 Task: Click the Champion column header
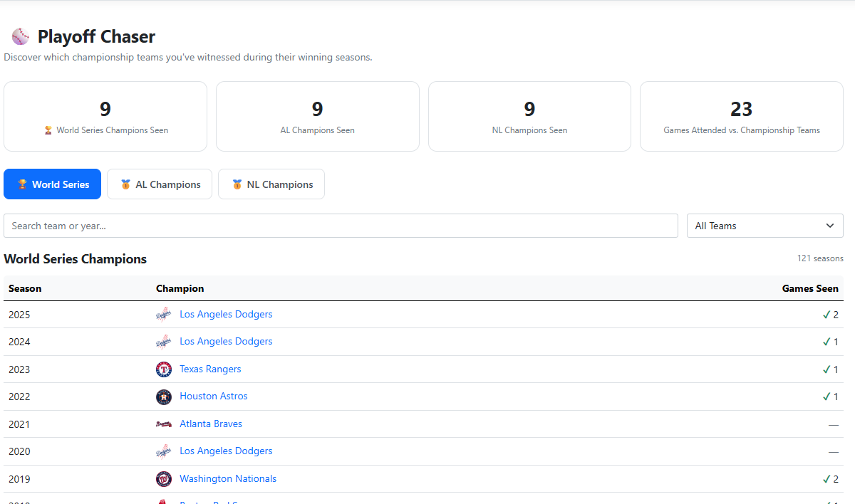[x=180, y=289]
